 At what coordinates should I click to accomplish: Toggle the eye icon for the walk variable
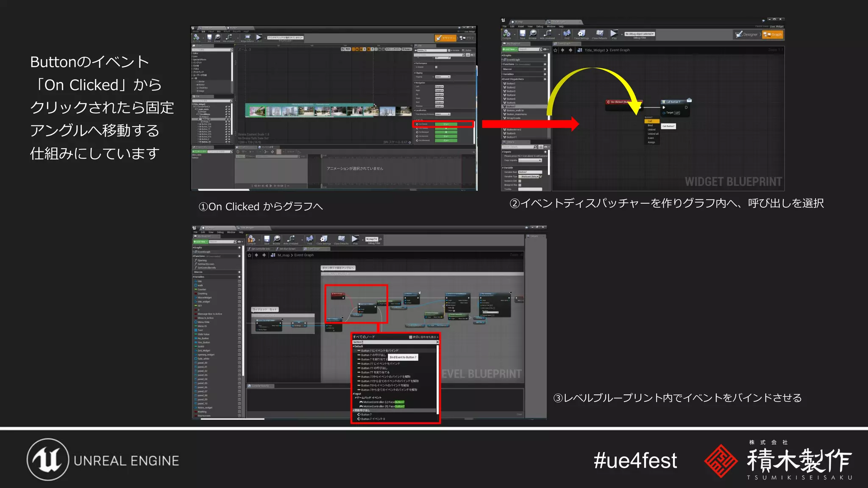(x=239, y=286)
